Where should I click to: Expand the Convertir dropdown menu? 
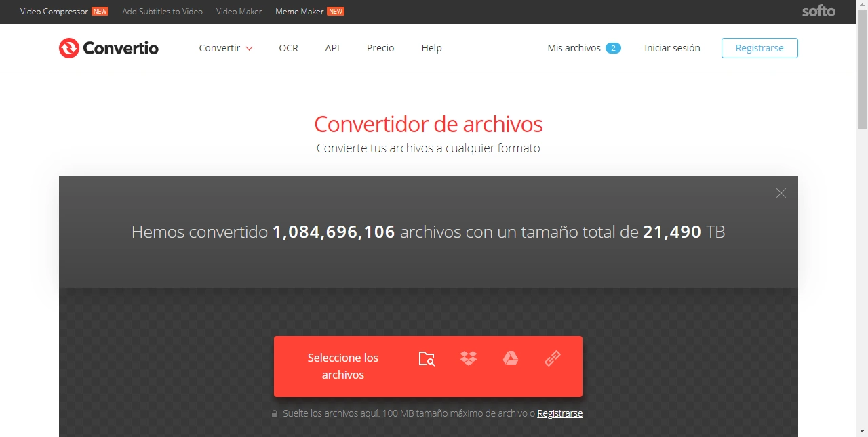[226, 48]
